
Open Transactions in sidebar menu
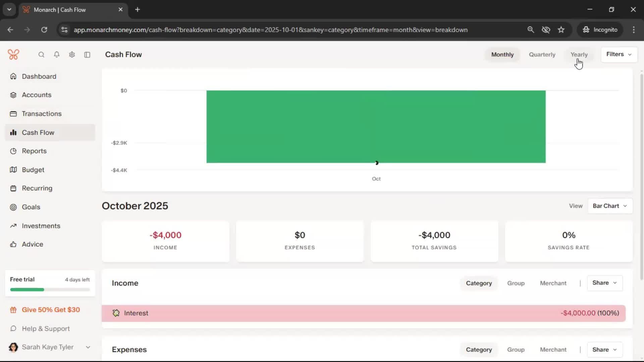(42, 114)
